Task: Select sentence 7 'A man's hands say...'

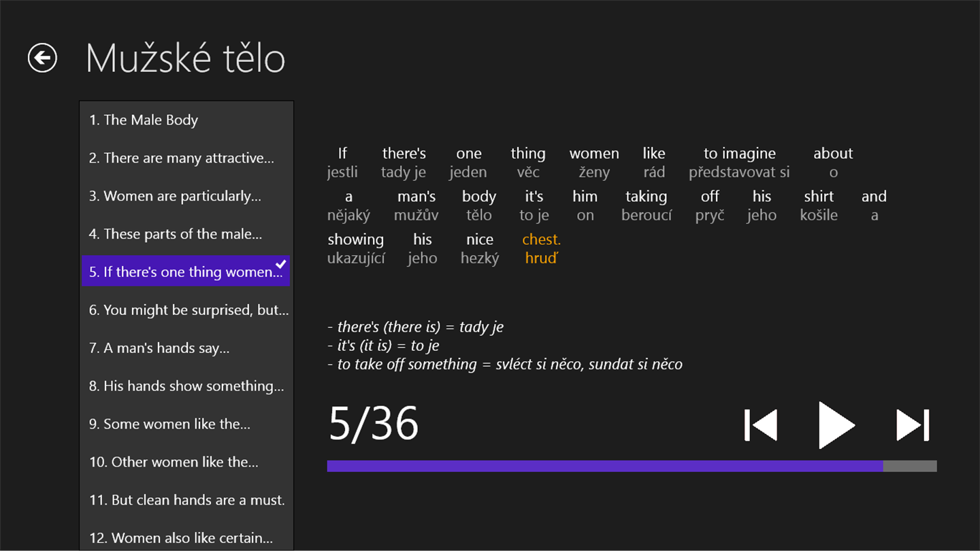Action: (x=159, y=348)
